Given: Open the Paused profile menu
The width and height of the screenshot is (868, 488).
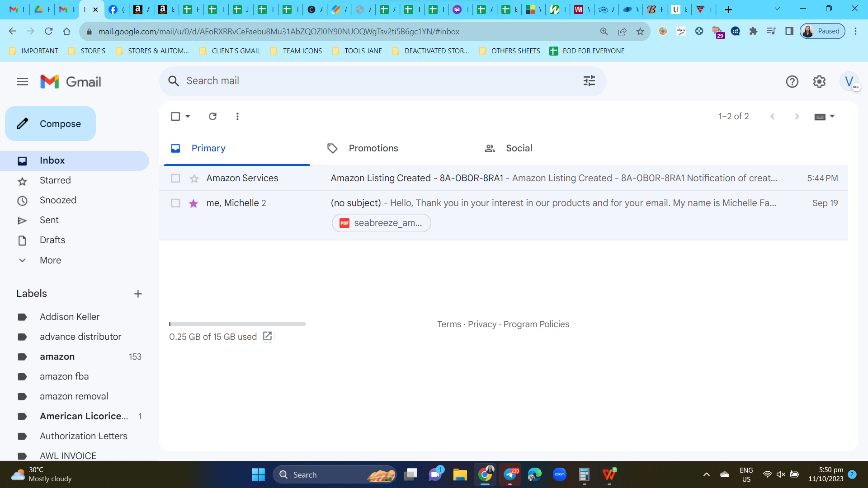Looking at the screenshot, I should click(x=822, y=31).
